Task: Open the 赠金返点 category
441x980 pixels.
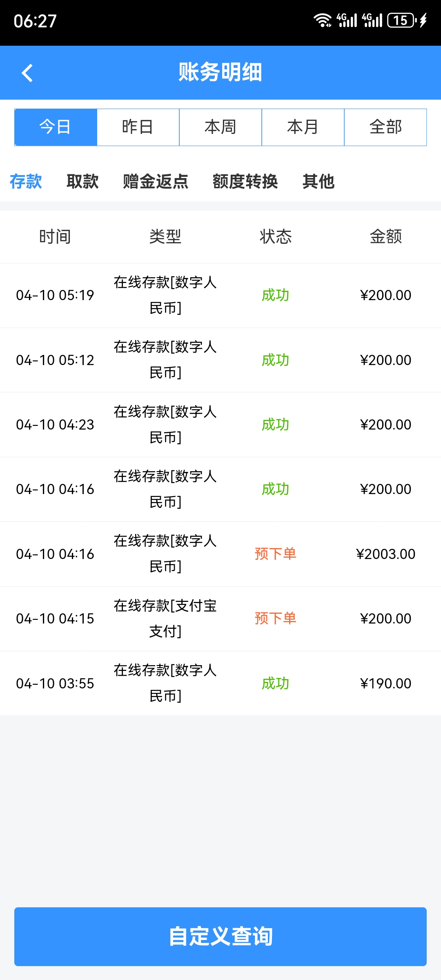Action: [x=156, y=181]
